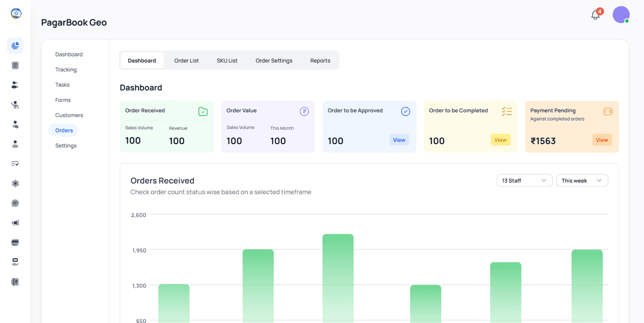The width and height of the screenshot is (644, 323).
Task: View orders to be approved
Action: (x=399, y=140)
